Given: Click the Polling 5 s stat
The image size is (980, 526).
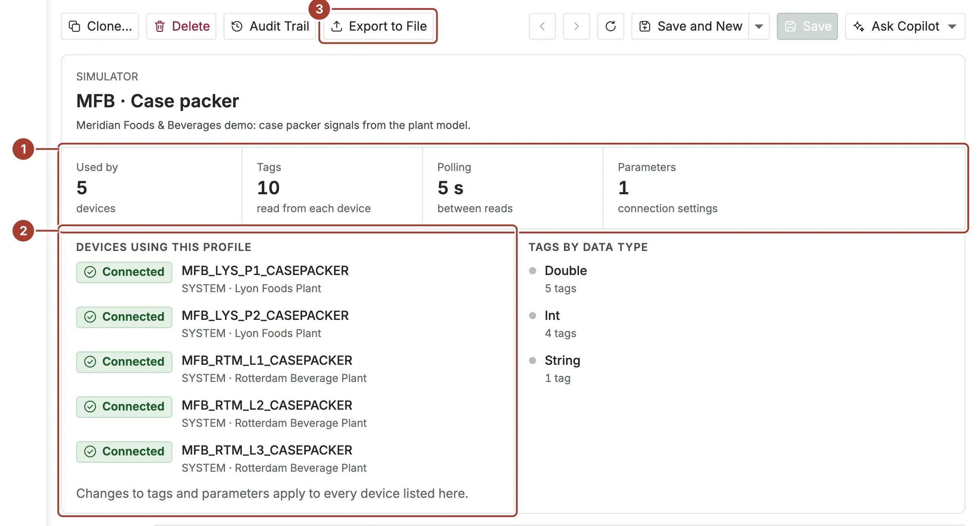Looking at the screenshot, I should click(x=512, y=187).
